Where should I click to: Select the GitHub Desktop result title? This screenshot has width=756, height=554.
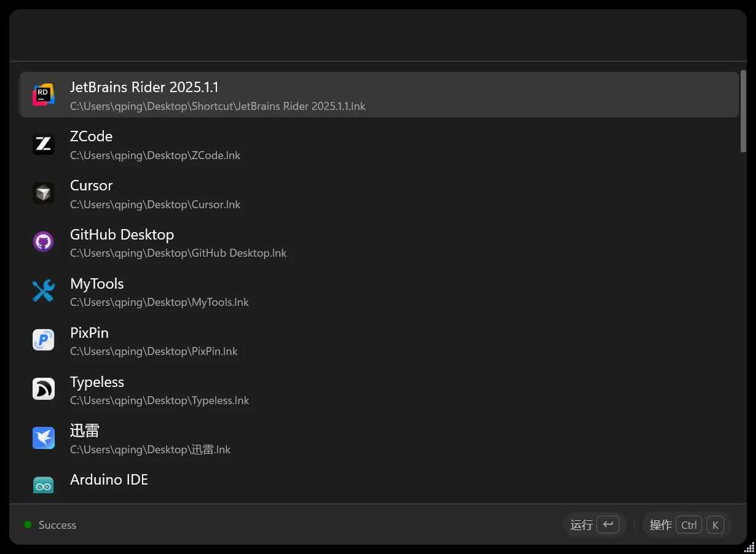click(x=122, y=235)
